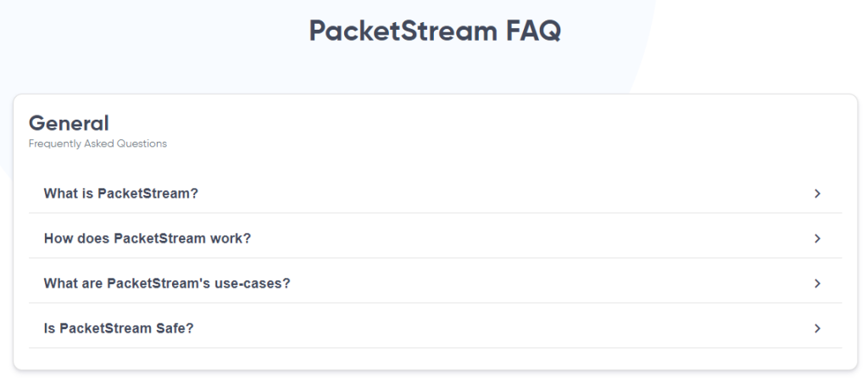Click the 'PacketStream FAQ' page title
This screenshot has width=868, height=381.
(434, 31)
